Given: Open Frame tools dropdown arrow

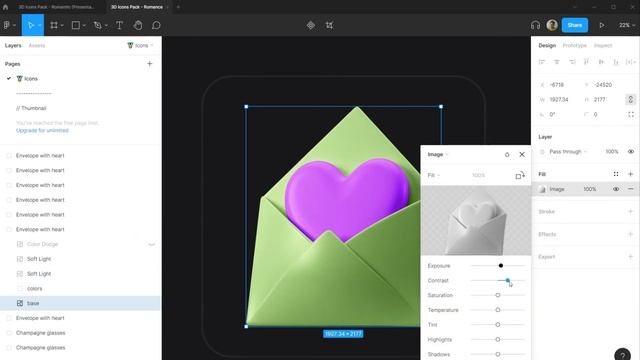Looking at the screenshot, I should tap(62, 25).
